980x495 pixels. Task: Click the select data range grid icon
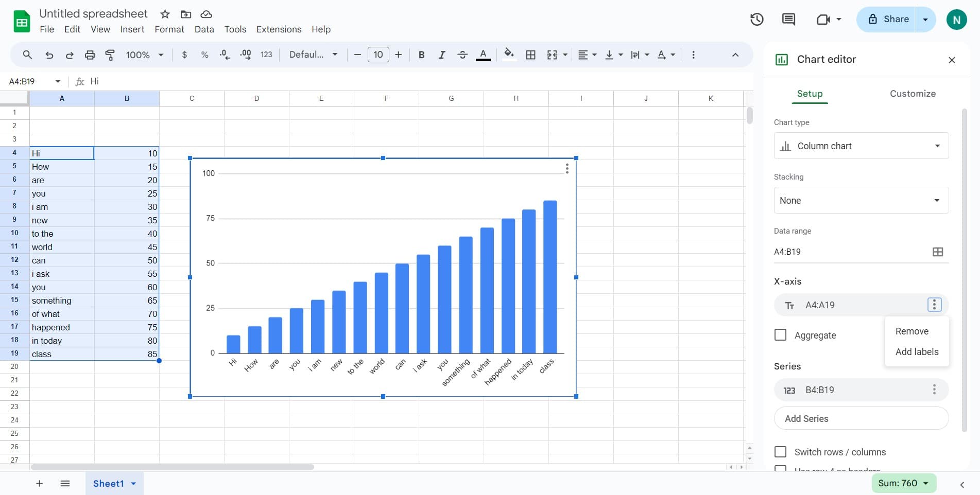937,252
